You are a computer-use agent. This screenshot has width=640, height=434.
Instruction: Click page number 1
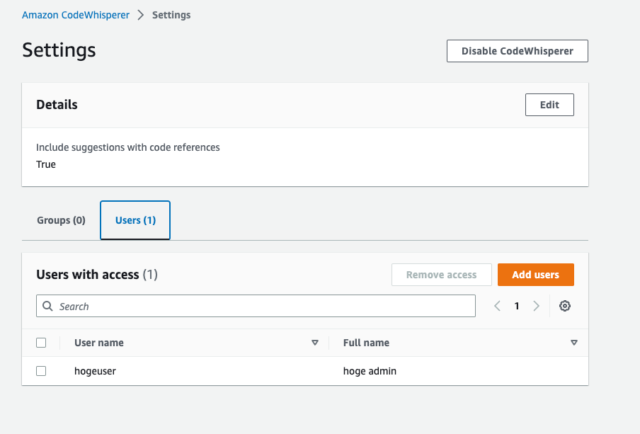click(517, 306)
